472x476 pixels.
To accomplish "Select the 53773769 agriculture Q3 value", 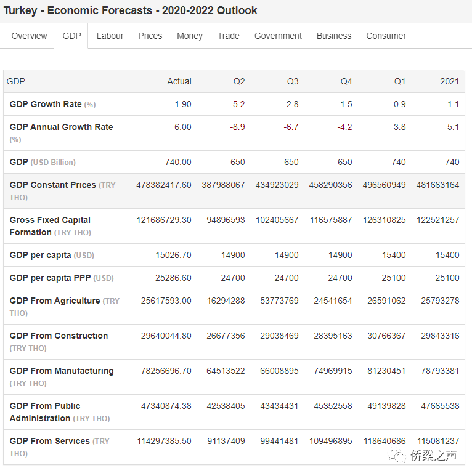I will 279,301.
